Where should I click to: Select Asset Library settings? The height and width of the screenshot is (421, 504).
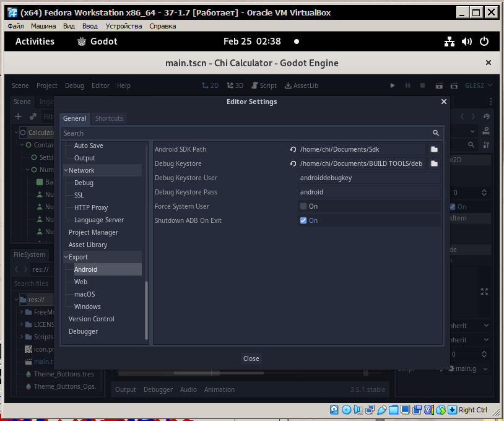pyautogui.click(x=88, y=245)
